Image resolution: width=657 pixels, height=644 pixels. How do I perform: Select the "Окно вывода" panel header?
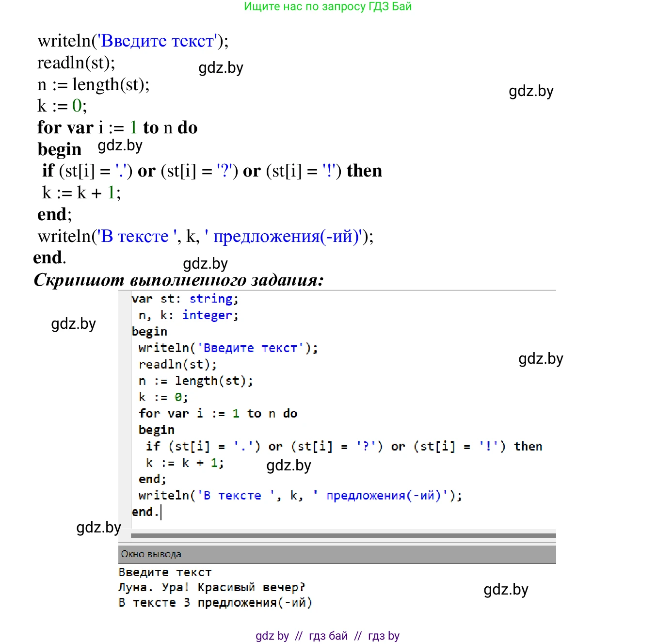coord(151,554)
